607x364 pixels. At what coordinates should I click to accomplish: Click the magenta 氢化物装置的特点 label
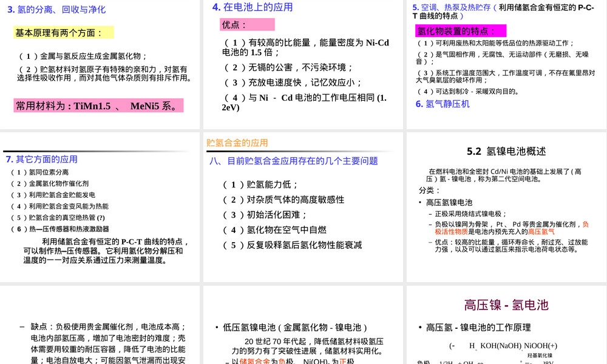[461, 31]
